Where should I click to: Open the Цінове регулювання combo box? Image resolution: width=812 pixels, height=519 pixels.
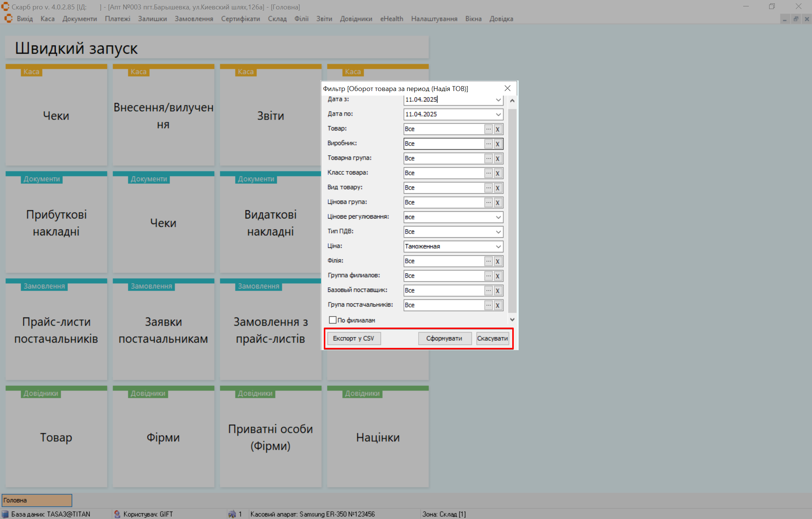point(498,217)
